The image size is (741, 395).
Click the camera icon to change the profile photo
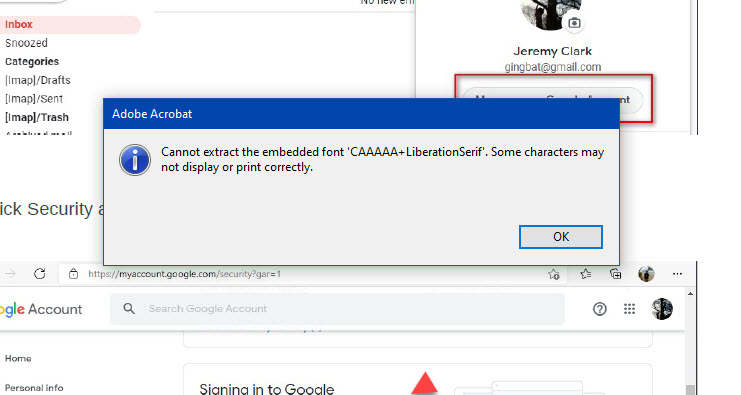(574, 23)
